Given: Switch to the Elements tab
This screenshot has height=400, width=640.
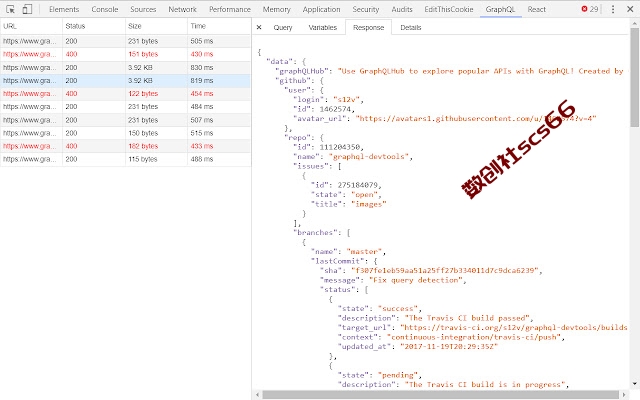Looking at the screenshot, I should coord(64,9).
